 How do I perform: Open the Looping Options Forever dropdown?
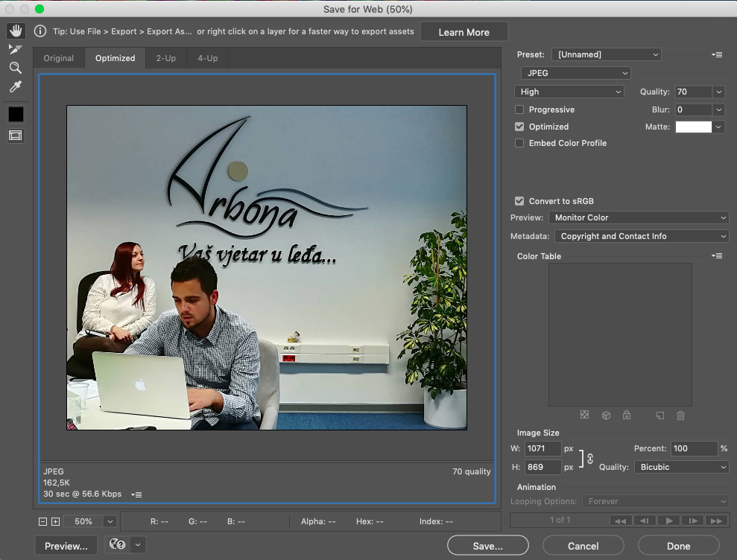[x=656, y=501]
